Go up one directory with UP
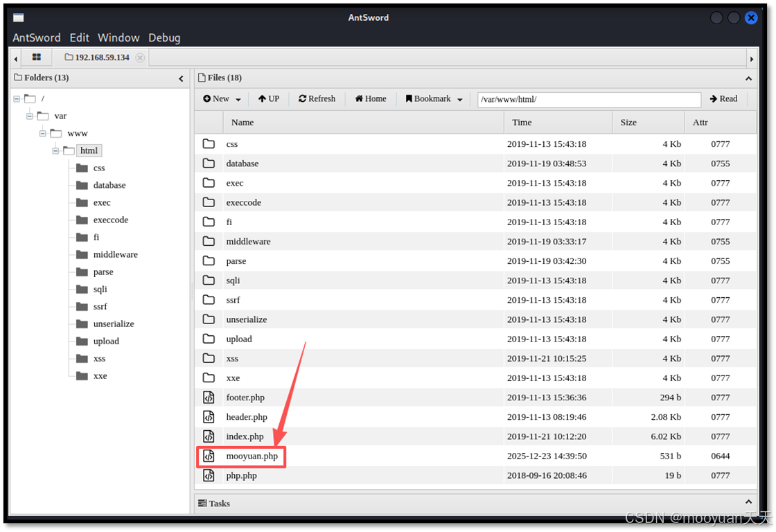The height and width of the screenshot is (532, 776). 269,99
